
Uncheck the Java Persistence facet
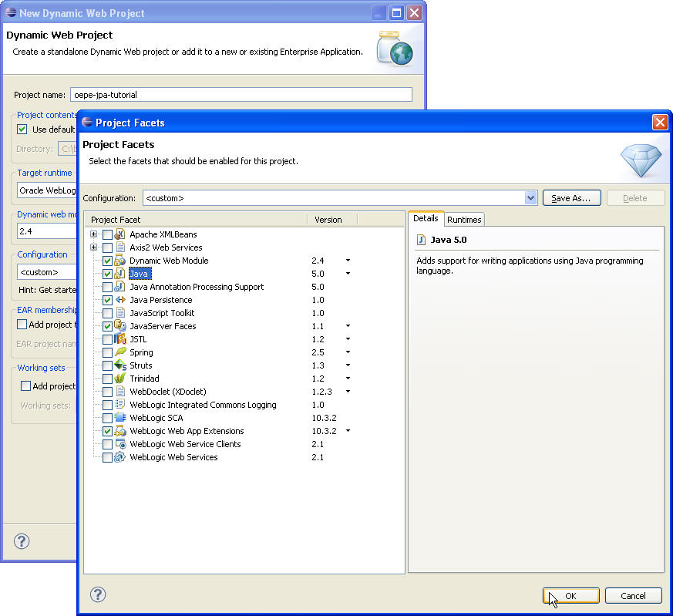(x=107, y=300)
